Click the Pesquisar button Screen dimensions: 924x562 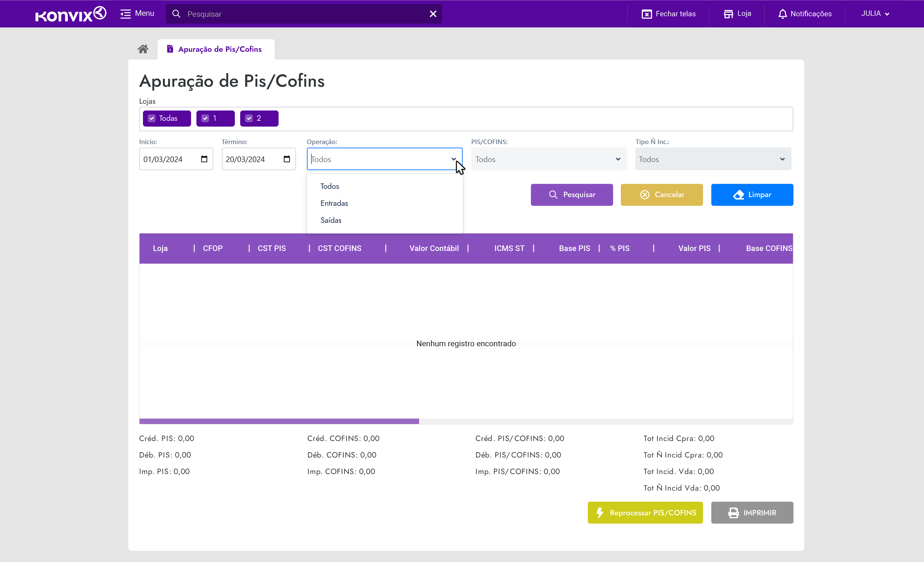[x=572, y=195]
